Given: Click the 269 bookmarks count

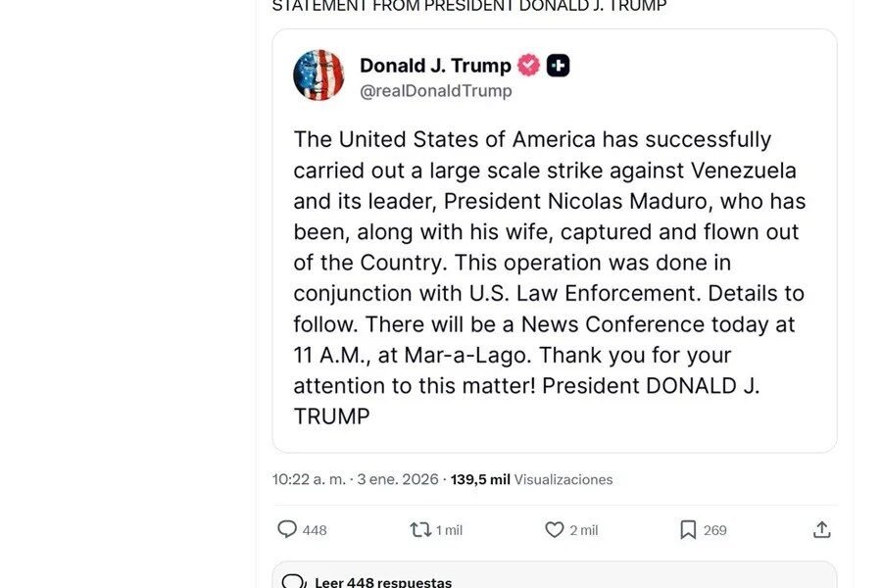Looking at the screenshot, I should (x=715, y=530).
